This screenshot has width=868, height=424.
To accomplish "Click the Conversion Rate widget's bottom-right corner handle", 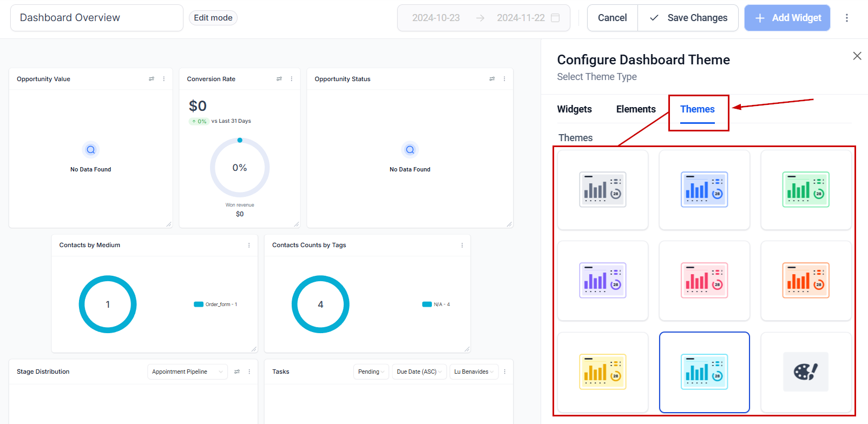I will click(x=297, y=224).
